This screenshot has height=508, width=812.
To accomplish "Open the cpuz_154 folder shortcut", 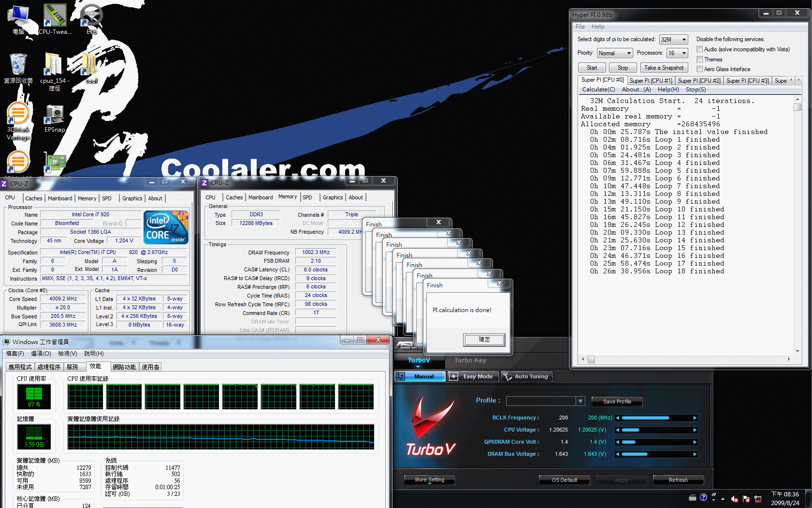I will pos(55,71).
